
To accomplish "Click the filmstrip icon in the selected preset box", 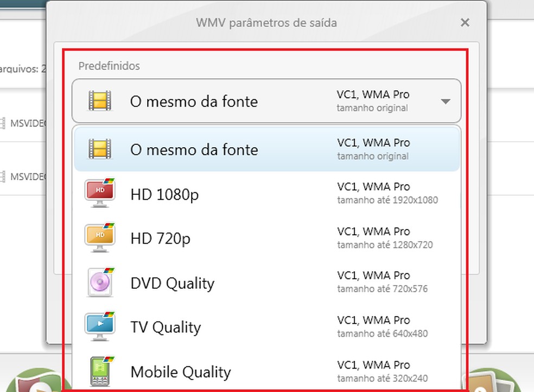I will click(x=100, y=101).
